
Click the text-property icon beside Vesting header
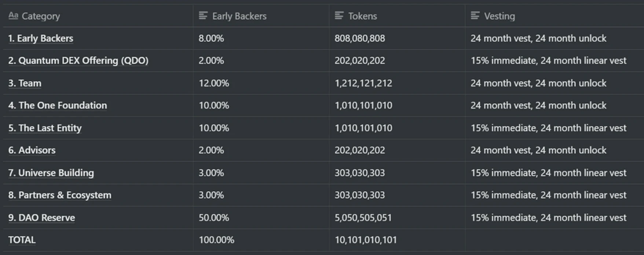(475, 16)
